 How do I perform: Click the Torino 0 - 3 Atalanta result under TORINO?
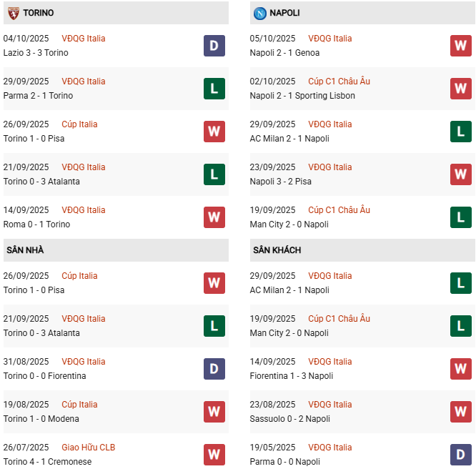pyautogui.click(x=41, y=182)
